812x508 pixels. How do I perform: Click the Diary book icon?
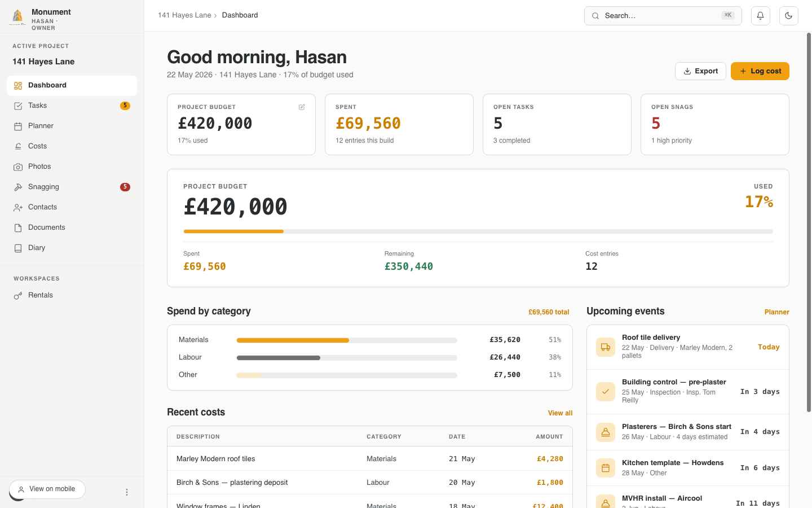coord(18,248)
